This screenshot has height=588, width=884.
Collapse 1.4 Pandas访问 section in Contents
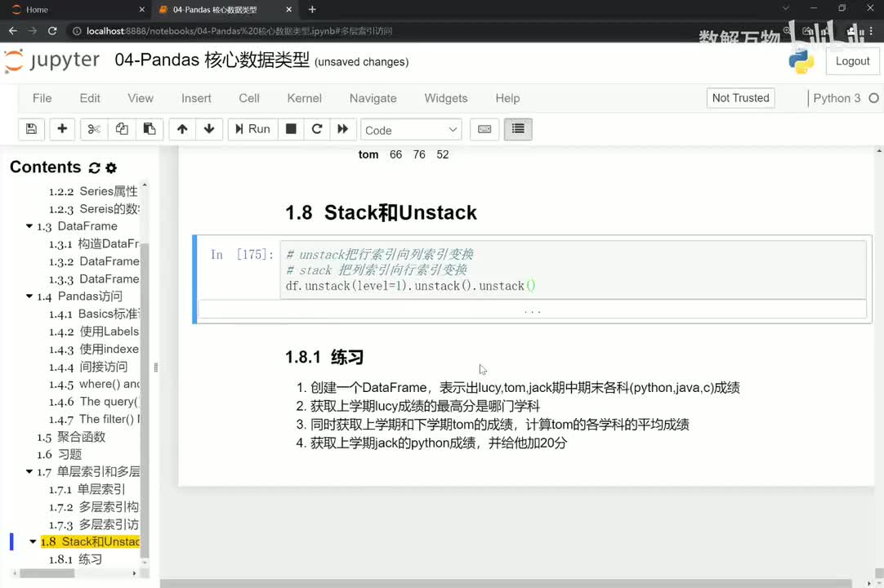click(29, 296)
